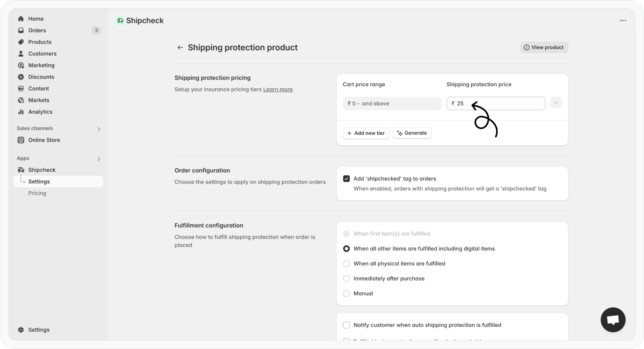Image resolution: width=644 pixels, height=349 pixels.
Task: Toggle the 'shipchecked' tag checkbox
Action: tap(346, 179)
